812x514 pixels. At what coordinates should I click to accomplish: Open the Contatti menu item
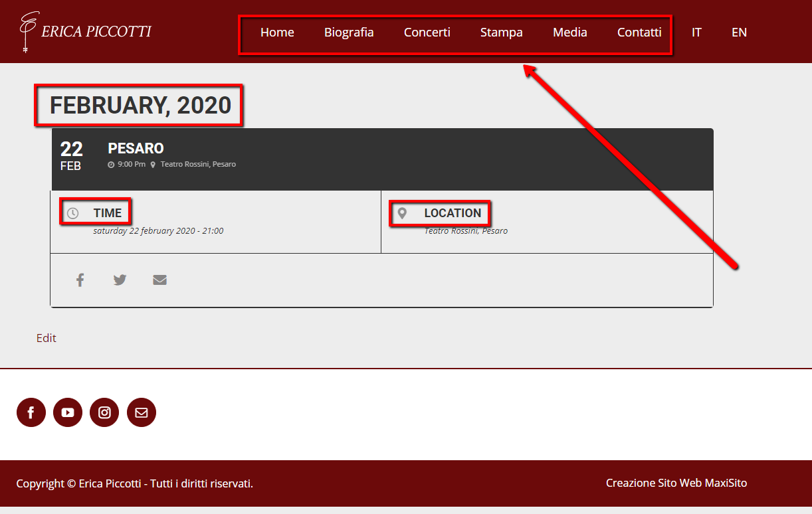(639, 32)
